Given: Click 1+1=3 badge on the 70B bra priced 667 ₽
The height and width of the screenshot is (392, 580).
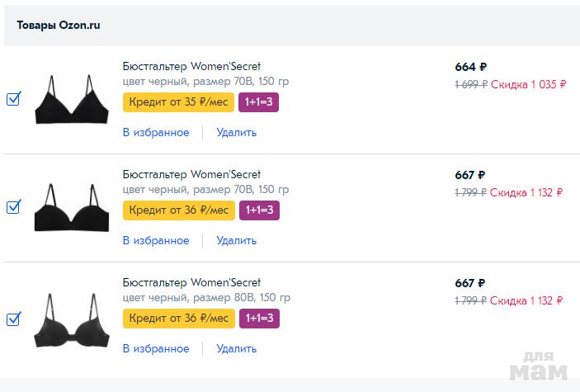Looking at the screenshot, I should 258,210.
